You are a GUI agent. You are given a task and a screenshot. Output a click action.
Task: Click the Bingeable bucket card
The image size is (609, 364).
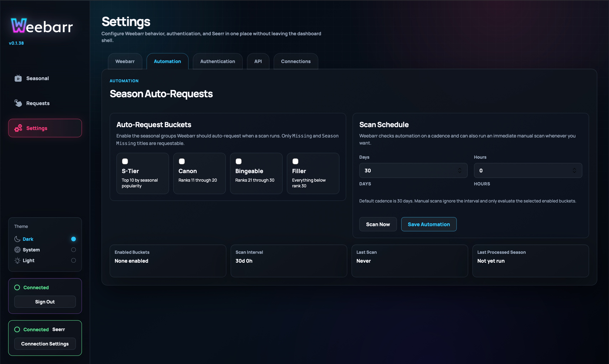click(x=256, y=173)
